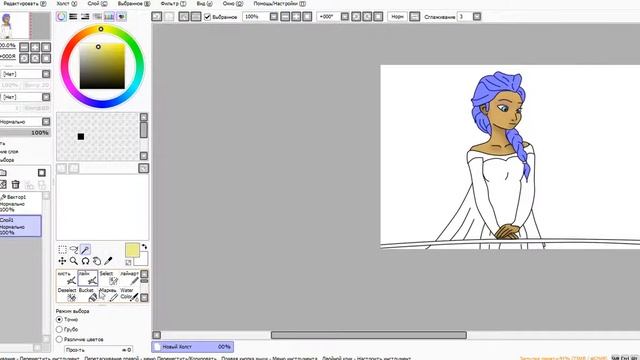Choose the Лайнарт pen tool
The height and width of the screenshot is (360, 640).
coord(129,278)
